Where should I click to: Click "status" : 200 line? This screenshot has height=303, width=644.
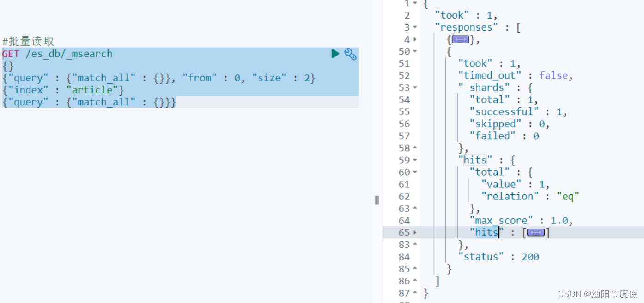point(498,257)
